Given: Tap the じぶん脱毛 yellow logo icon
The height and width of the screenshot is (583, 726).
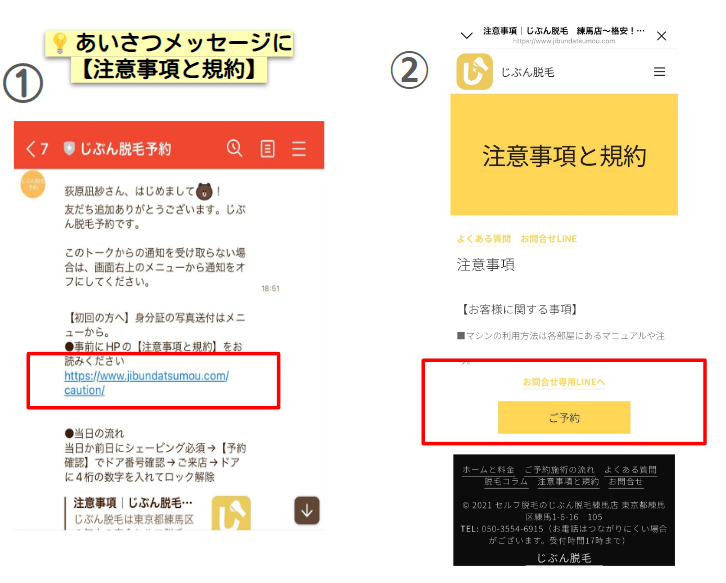Looking at the screenshot, I should [475, 72].
